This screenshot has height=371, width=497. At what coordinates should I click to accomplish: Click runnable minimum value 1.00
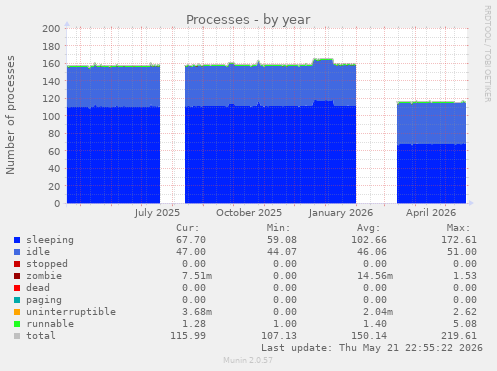[285, 324]
